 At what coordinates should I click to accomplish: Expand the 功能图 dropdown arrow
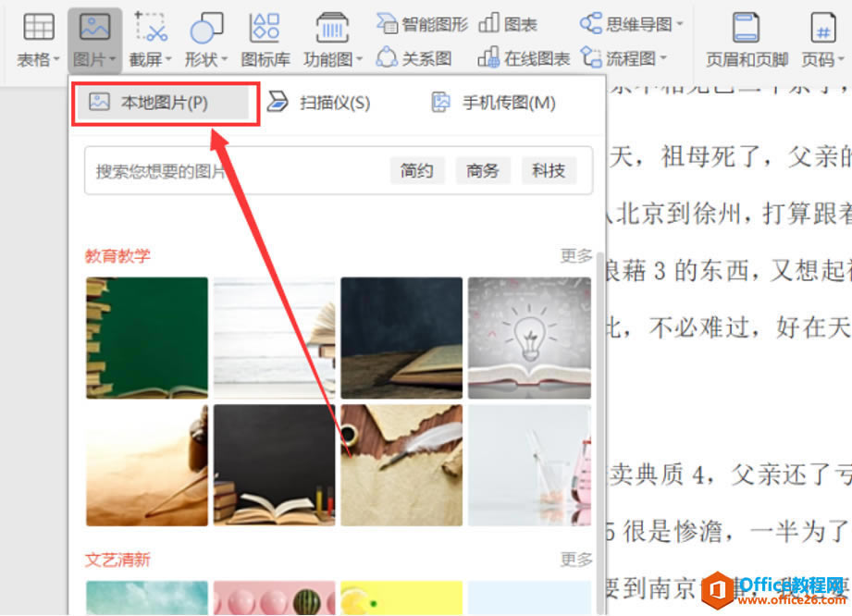359,58
